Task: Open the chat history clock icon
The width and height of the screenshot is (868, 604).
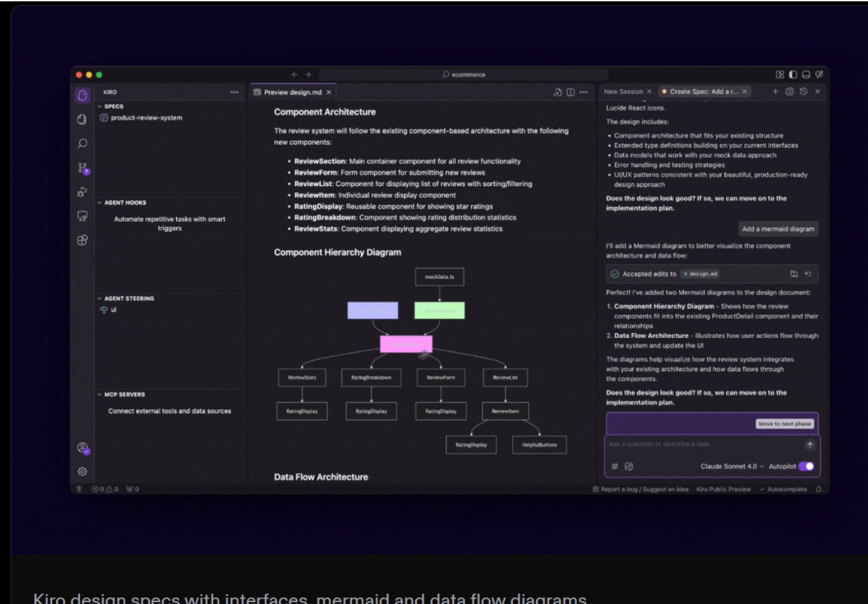Action: pyautogui.click(x=803, y=92)
